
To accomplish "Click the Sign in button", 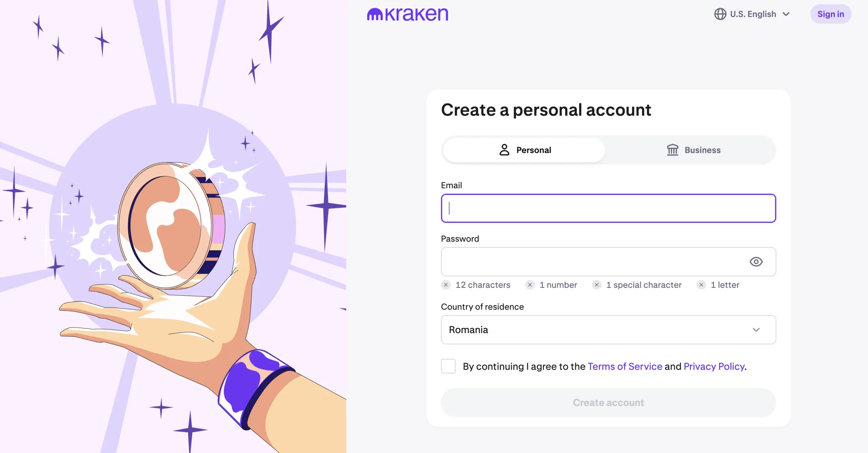I will point(831,14).
